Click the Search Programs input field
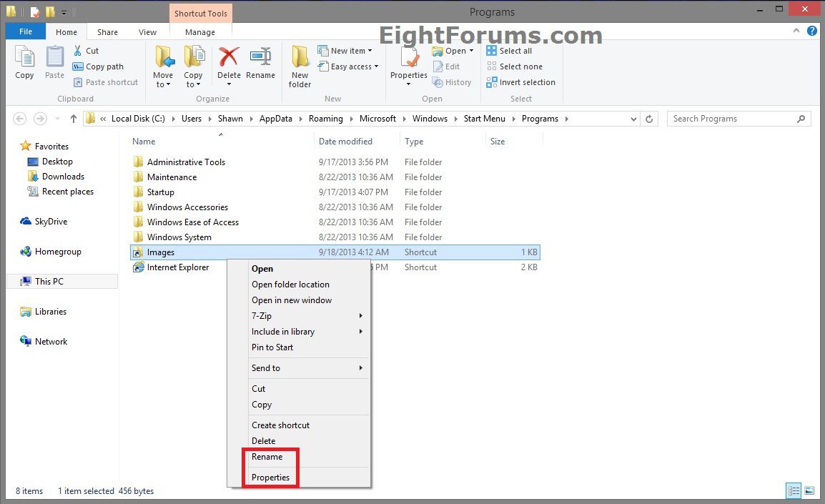The height and width of the screenshot is (504, 825). 731,119
